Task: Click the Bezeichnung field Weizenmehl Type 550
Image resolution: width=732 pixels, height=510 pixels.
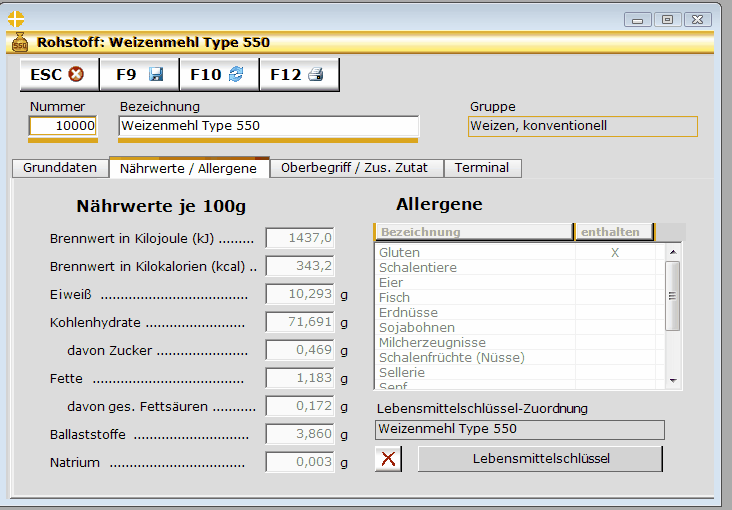Action: [x=268, y=126]
